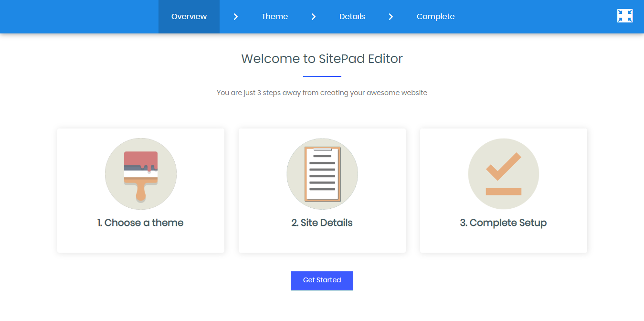Click empty bottom area of Complete Setup card
644x321 pixels.
point(504,242)
